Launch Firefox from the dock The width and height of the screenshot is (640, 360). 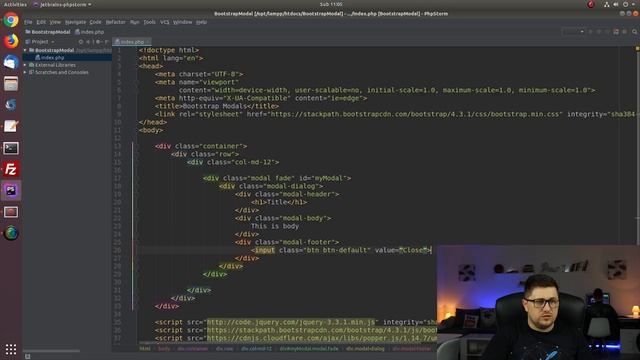point(11,41)
